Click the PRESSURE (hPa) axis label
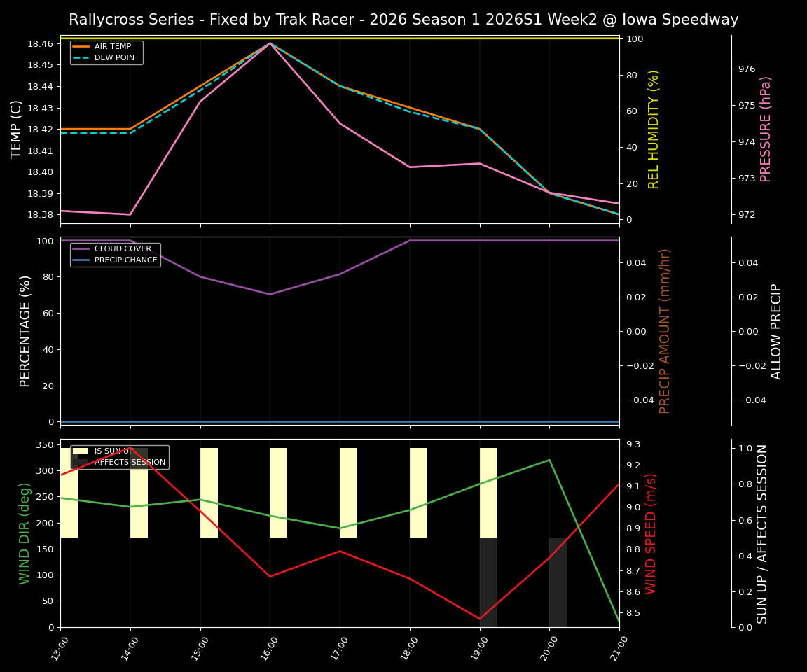Screen dimensions: 807x672 (x=765, y=129)
